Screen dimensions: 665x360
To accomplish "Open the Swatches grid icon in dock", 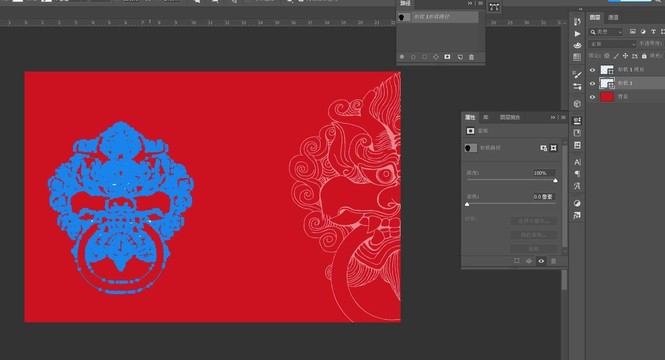I will 577,57.
